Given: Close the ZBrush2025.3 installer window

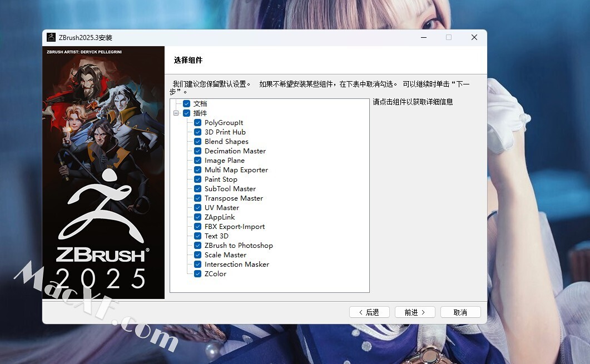Looking at the screenshot, I should tap(474, 37).
